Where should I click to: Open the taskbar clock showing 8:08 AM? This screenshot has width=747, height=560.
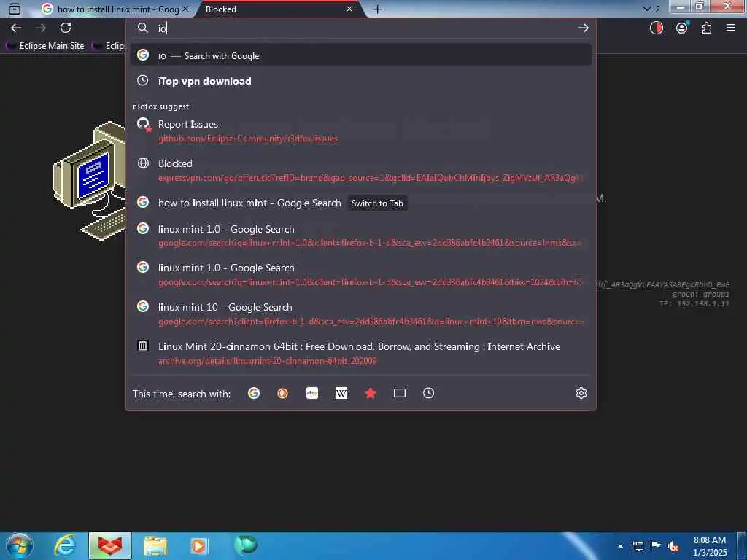711,546
